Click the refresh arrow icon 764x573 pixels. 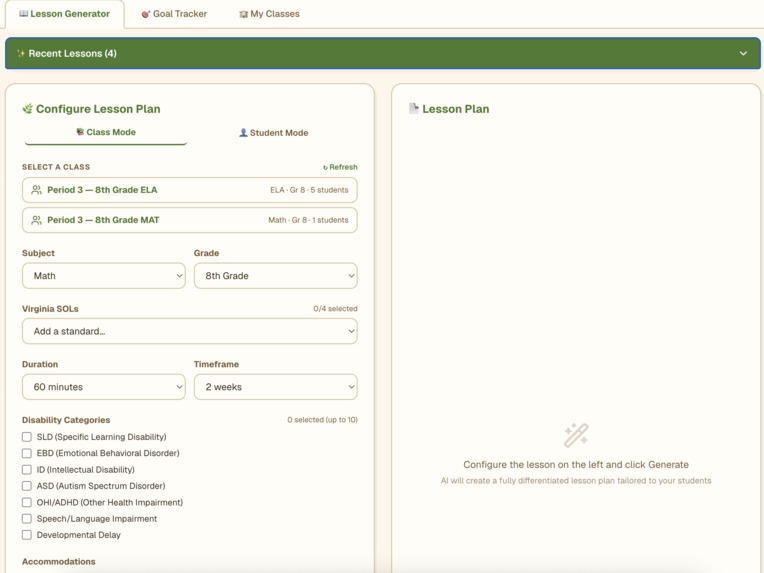coord(325,168)
